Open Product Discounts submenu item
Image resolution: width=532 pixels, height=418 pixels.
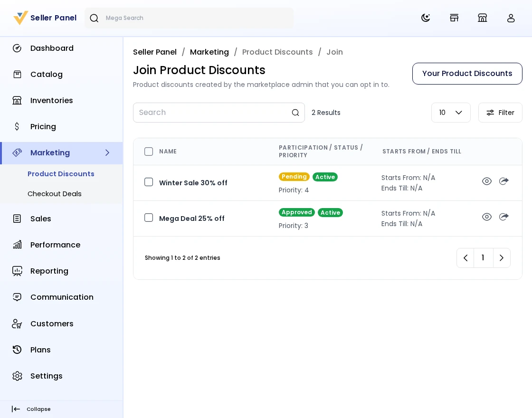point(61,174)
